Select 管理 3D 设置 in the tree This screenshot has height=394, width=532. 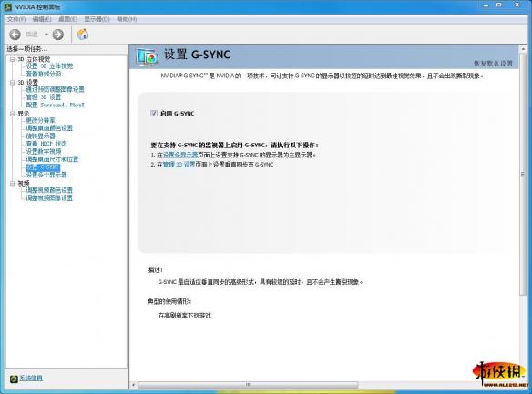(x=44, y=97)
